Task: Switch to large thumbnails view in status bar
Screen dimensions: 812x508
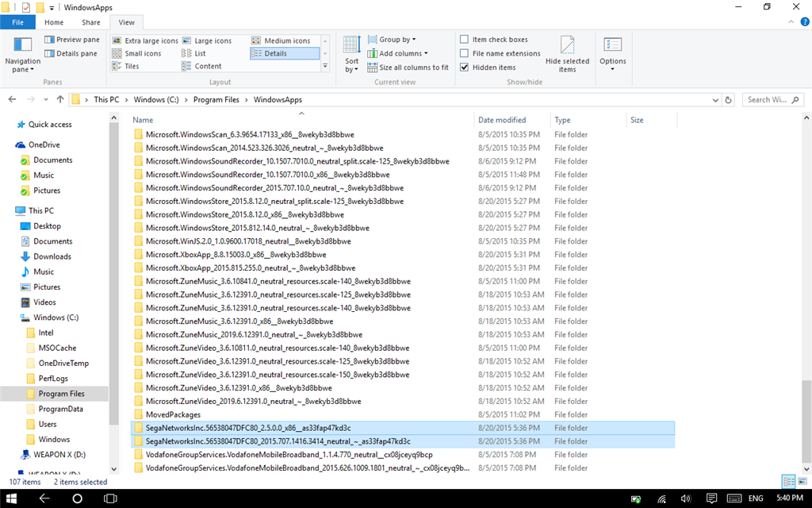Action: [802, 482]
